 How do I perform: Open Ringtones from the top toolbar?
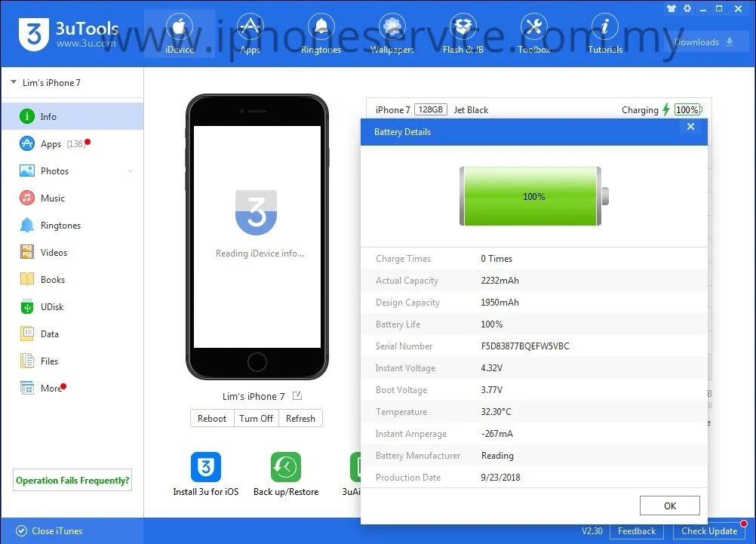coord(321,34)
